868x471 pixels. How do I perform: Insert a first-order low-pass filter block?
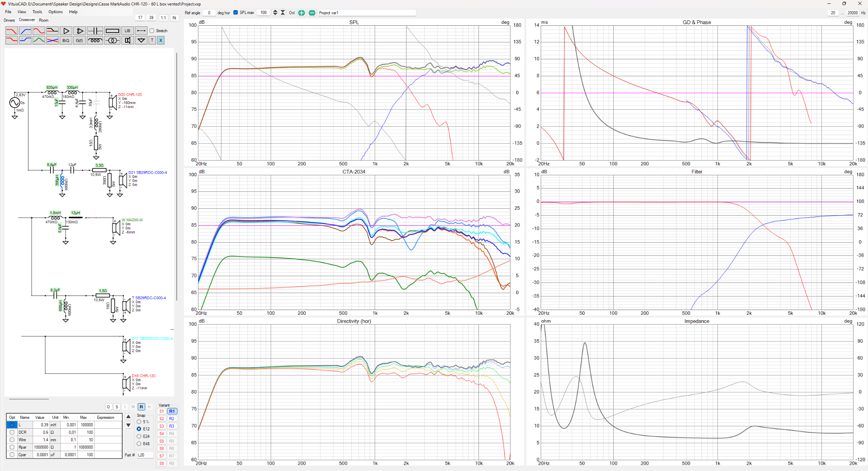(x=11, y=31)
